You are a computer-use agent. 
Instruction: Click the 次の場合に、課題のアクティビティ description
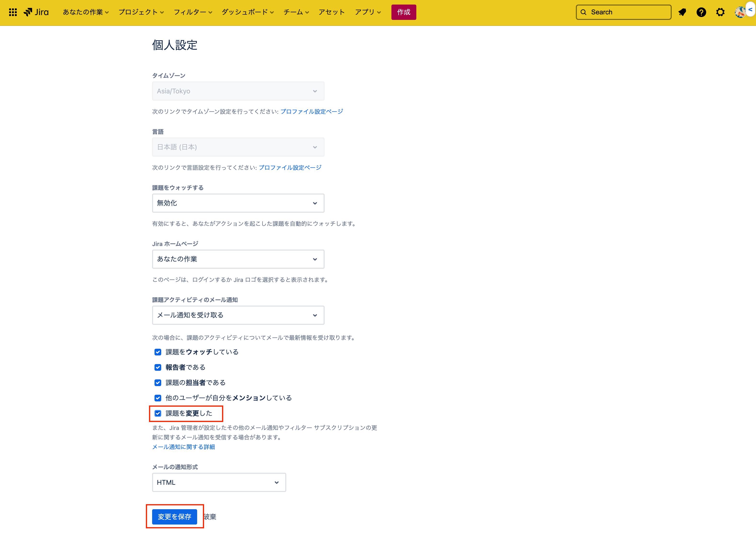[254, 337]
